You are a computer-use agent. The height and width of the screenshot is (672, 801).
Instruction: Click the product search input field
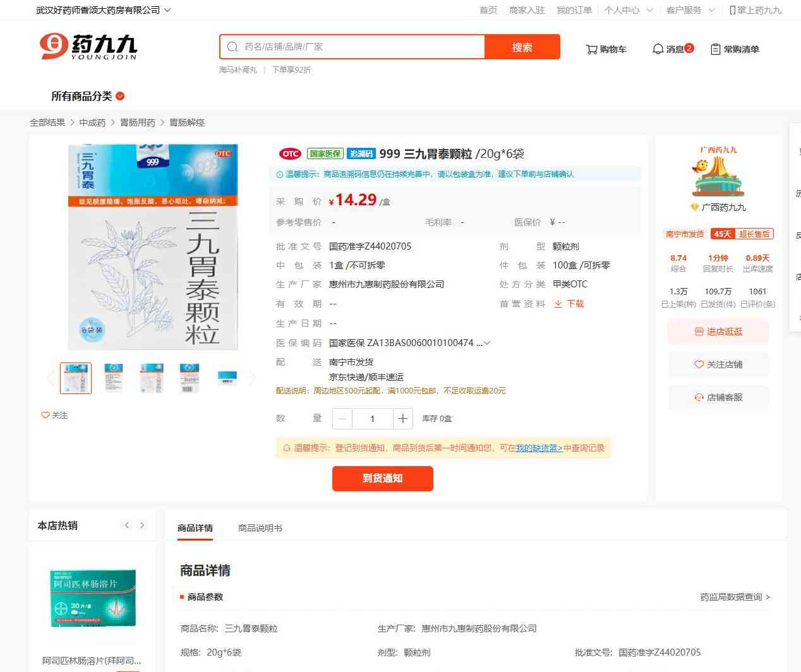[357, 47]
